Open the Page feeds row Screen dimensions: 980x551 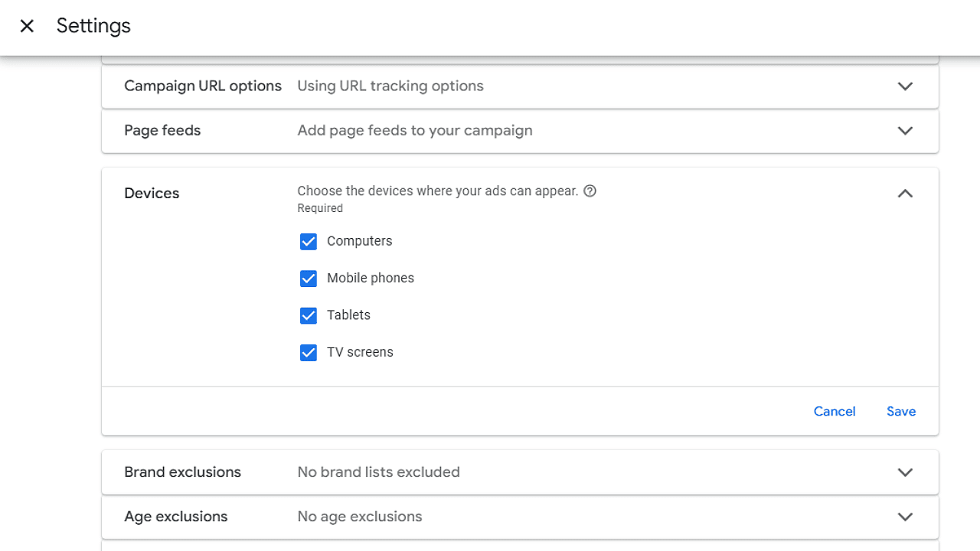click(520, 131)
